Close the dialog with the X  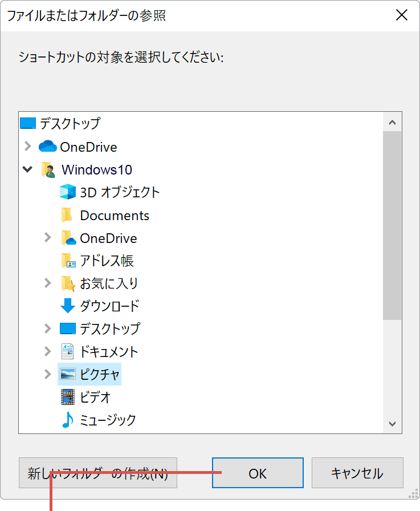point(402,15)
